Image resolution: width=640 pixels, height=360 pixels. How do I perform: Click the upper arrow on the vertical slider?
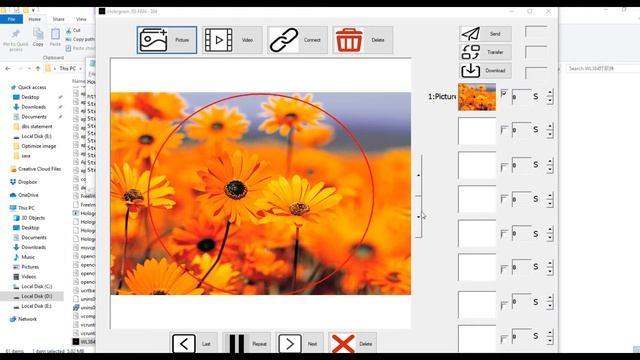pyautogui.click(x=418, y=176)
